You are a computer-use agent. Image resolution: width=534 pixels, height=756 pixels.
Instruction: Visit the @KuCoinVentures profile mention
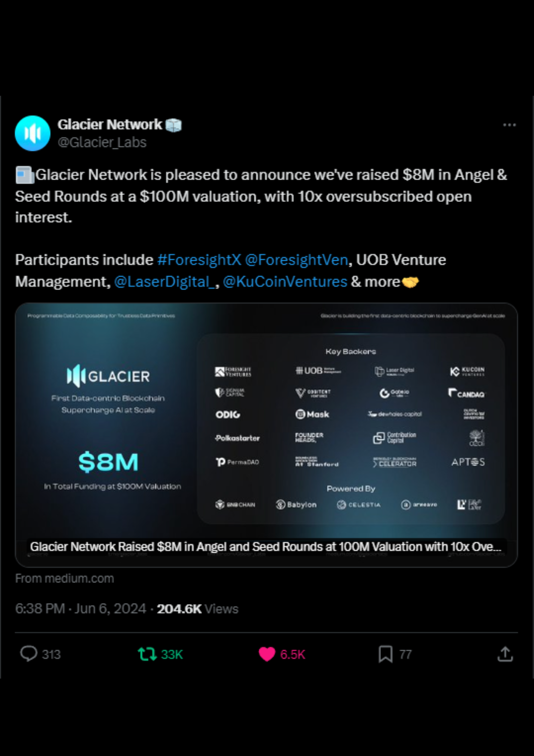coord(285,282)
